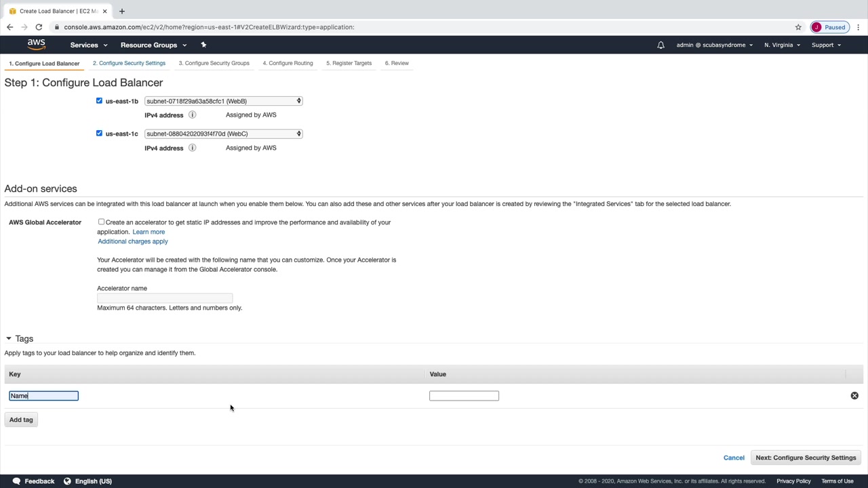Open the notifications bell

coord(660,45)
